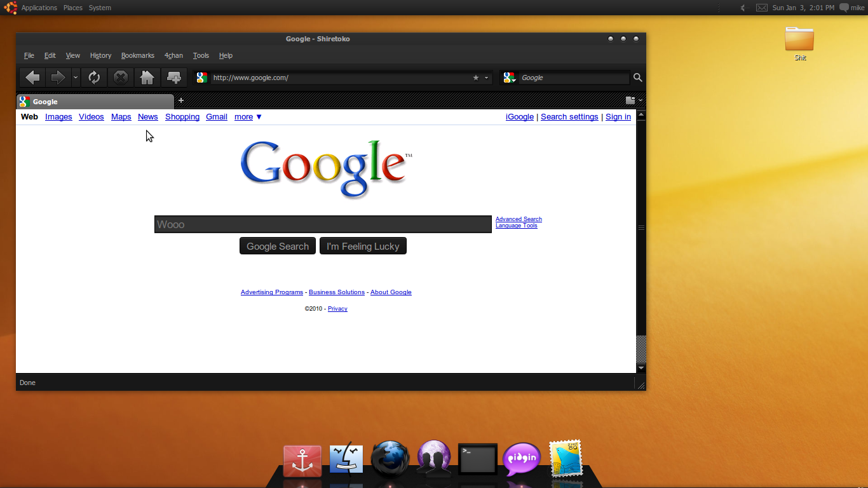The image size is (868, 488).
Task: Reload the page with the refresh icon
Action: 94,78
